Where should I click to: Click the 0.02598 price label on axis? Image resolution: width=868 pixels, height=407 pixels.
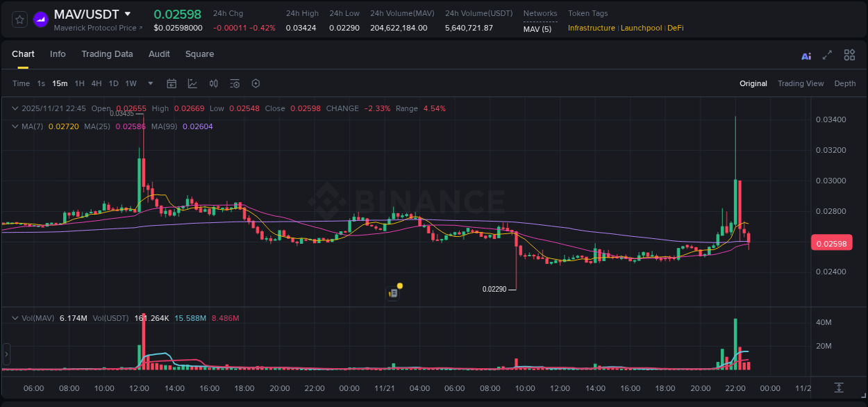click(x=833, y=242)
